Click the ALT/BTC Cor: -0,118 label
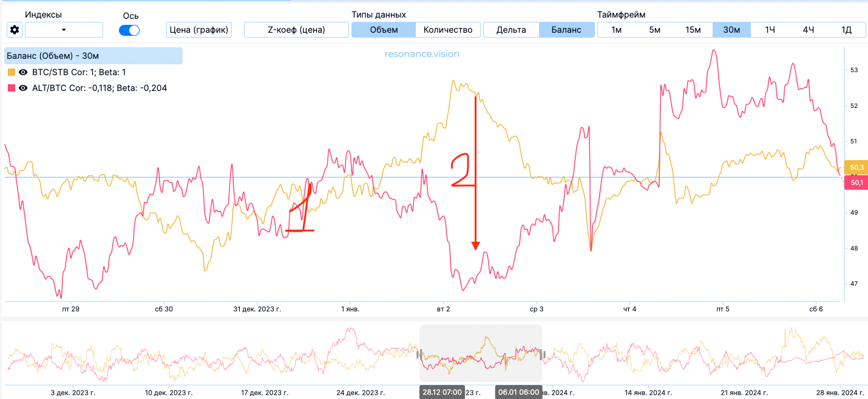Screen dimensions: 868x399 (99, 88)
